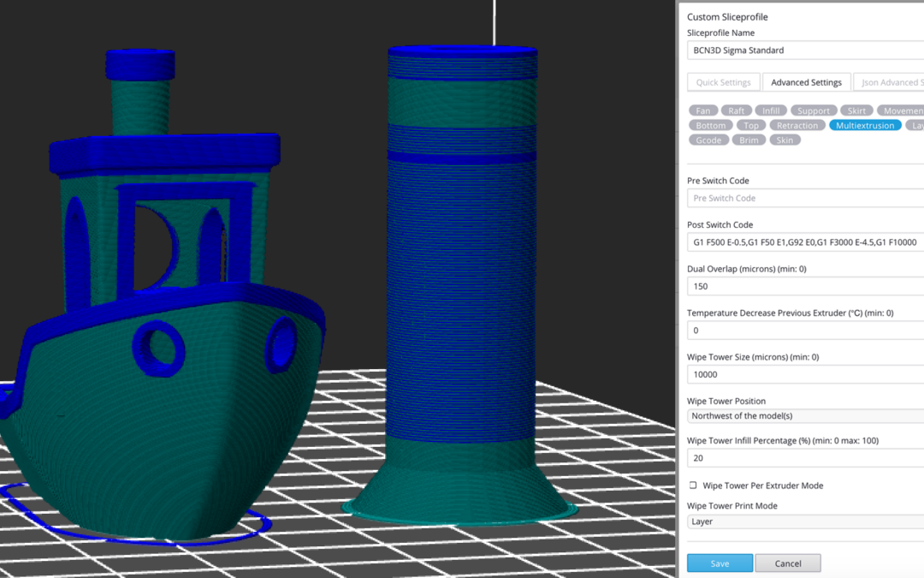Select the Skirt settings tag
924x578 pixels.
point(856,110)
